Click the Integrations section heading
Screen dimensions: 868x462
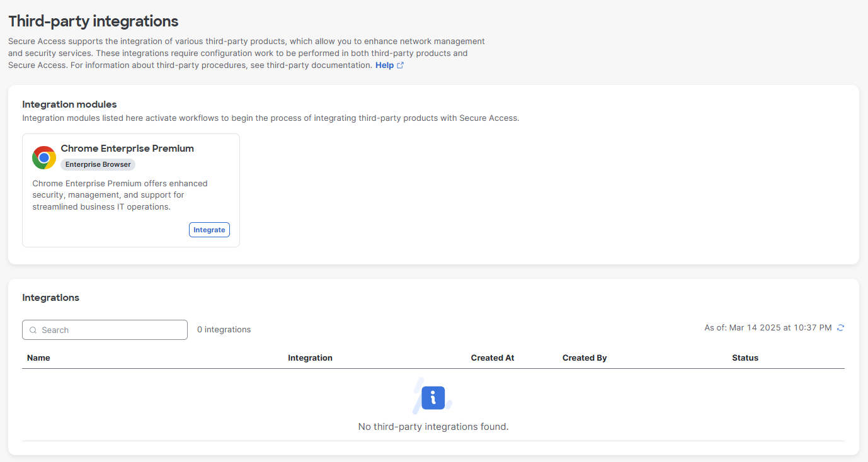pos(50,298)
